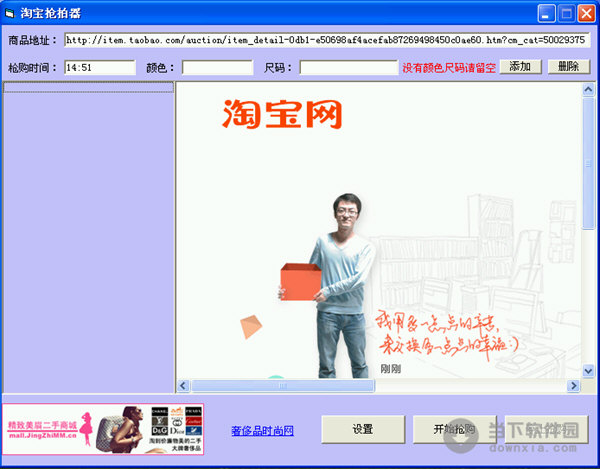Click the man holding red box image

pyautogui.click(x=327, y=286)
